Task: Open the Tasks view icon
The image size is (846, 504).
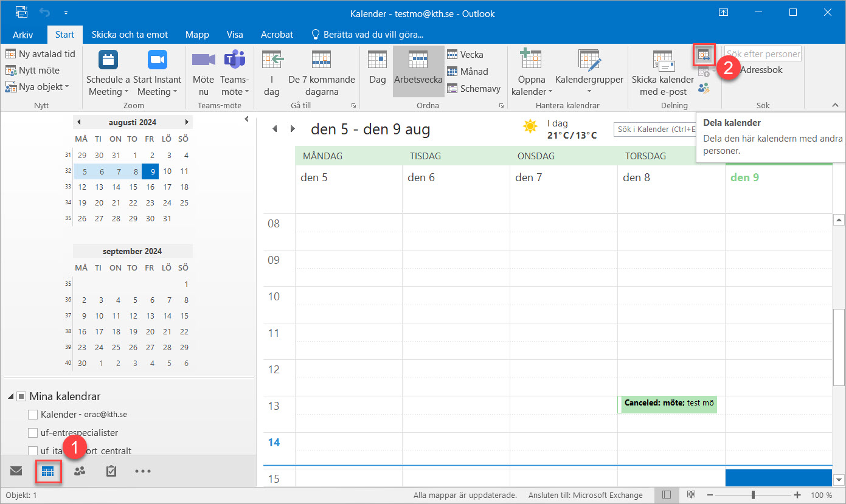Action: [111, 471]
